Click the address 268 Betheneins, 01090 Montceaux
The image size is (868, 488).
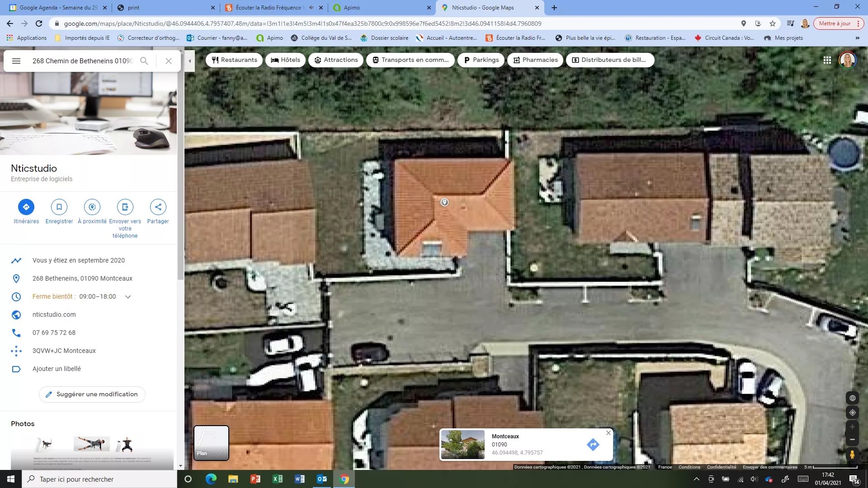pyautogui.click(x=82, y=278)
